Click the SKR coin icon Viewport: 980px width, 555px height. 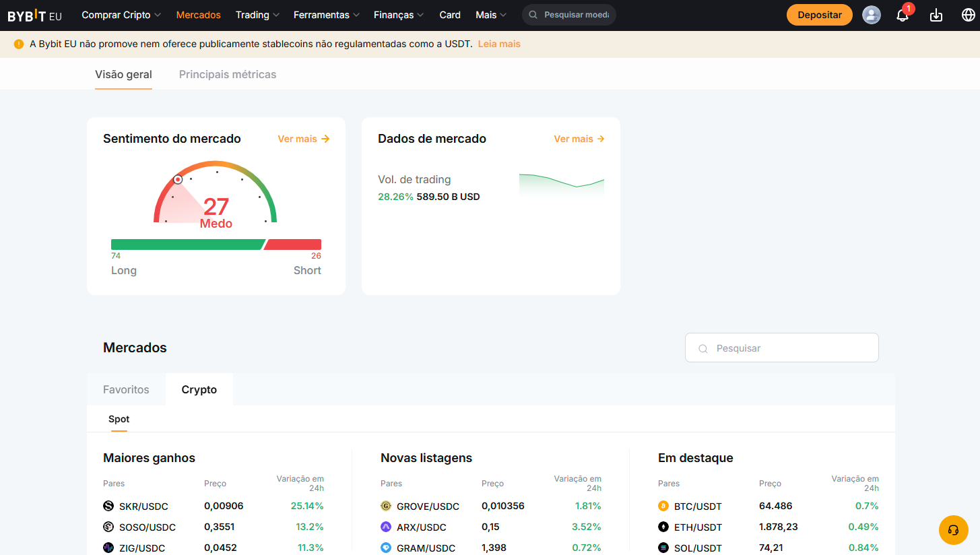click(x=108, y=506)
